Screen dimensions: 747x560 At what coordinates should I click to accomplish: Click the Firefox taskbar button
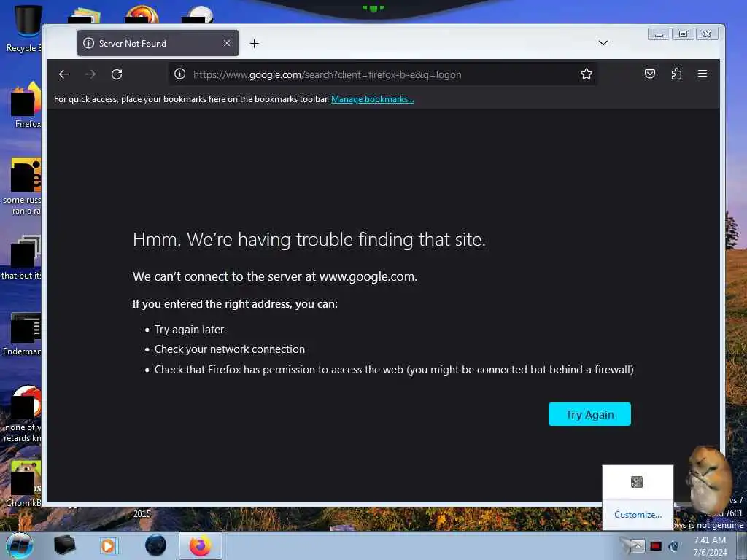(201, 545)
